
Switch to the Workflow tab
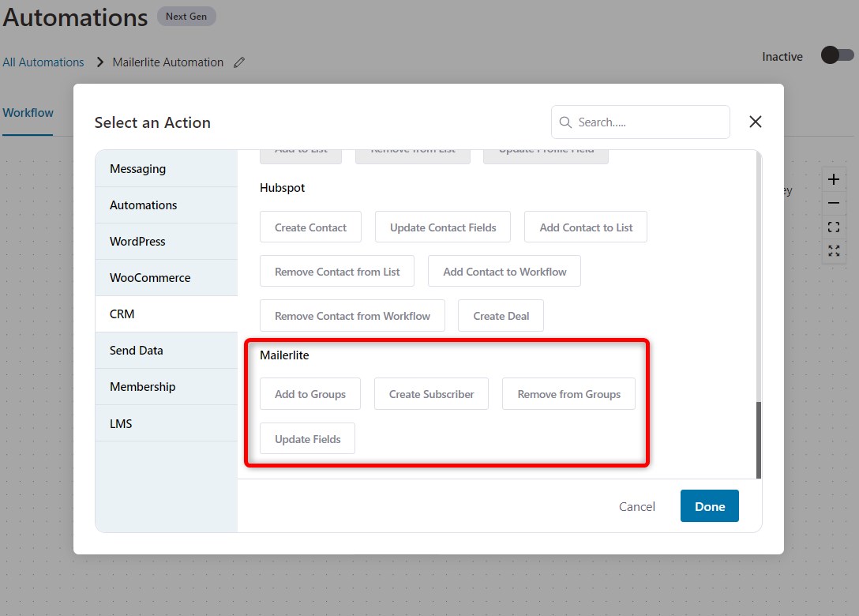click(28, 113)
